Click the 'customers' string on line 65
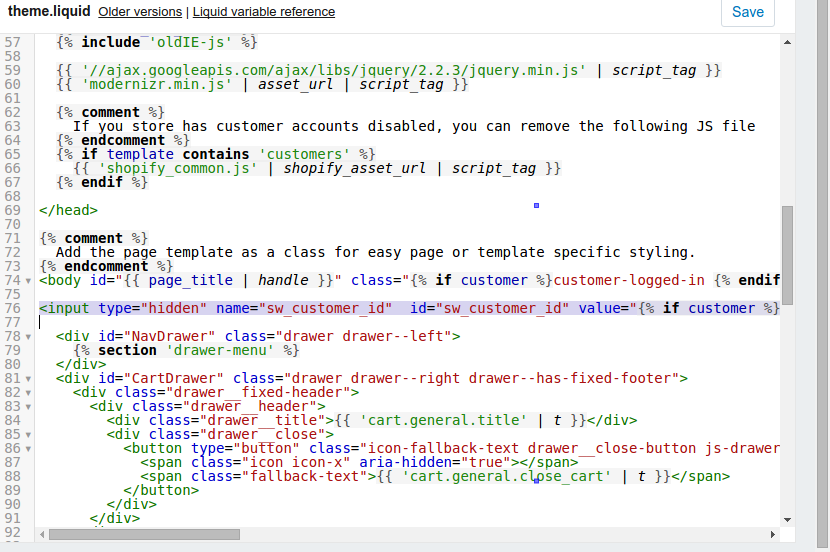830x552 pixels. pyautogui.click(x=304, y=154)
